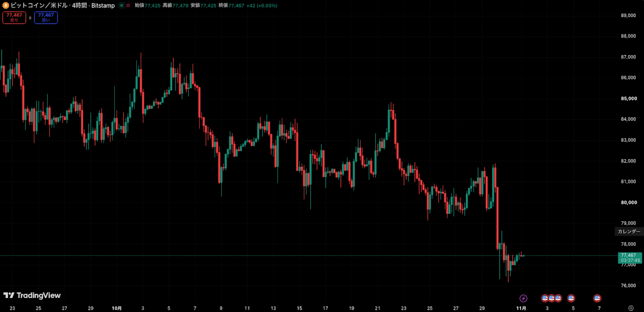Click the 9 date axis label
The width and height of the screenshot is (644, 312).
tap(221, 308)
